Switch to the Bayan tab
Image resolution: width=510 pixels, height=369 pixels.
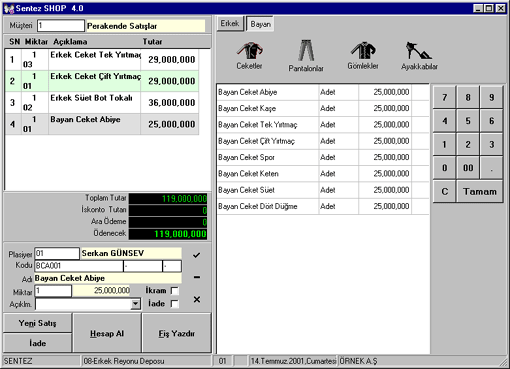(x=260, y=24)
